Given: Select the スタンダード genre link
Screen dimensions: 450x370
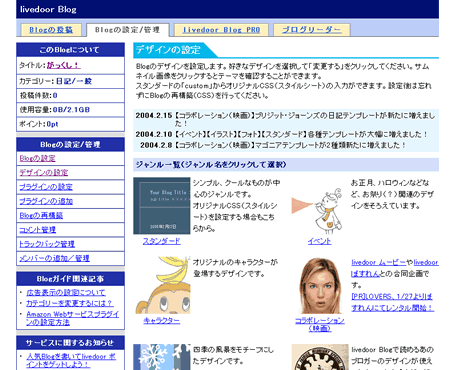Looking at the screenshot, I should coord(162,241).
